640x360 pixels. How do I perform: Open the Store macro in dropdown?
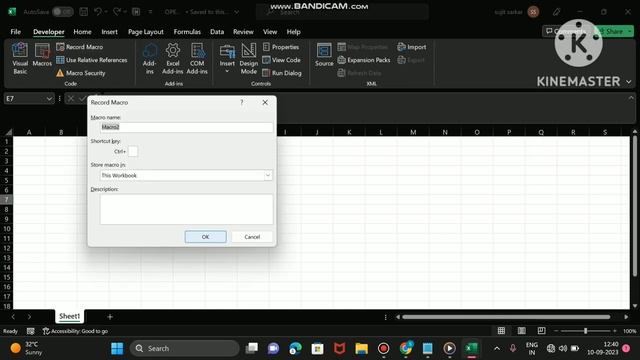point(268,176)
